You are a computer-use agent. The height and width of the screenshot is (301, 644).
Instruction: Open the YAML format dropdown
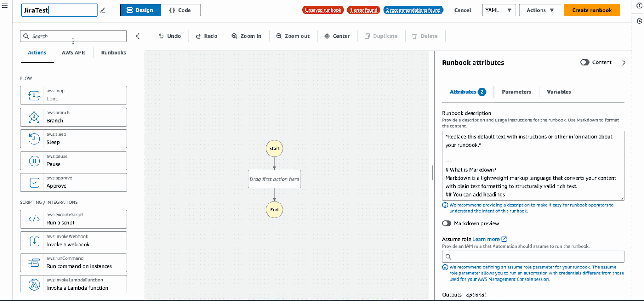tap(499, 10)
